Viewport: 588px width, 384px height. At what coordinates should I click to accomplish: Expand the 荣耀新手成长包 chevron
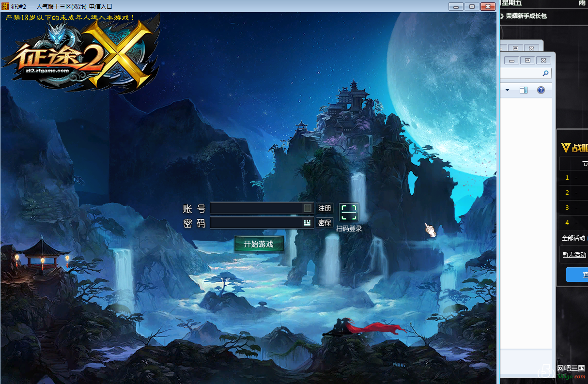click(502, 16)
